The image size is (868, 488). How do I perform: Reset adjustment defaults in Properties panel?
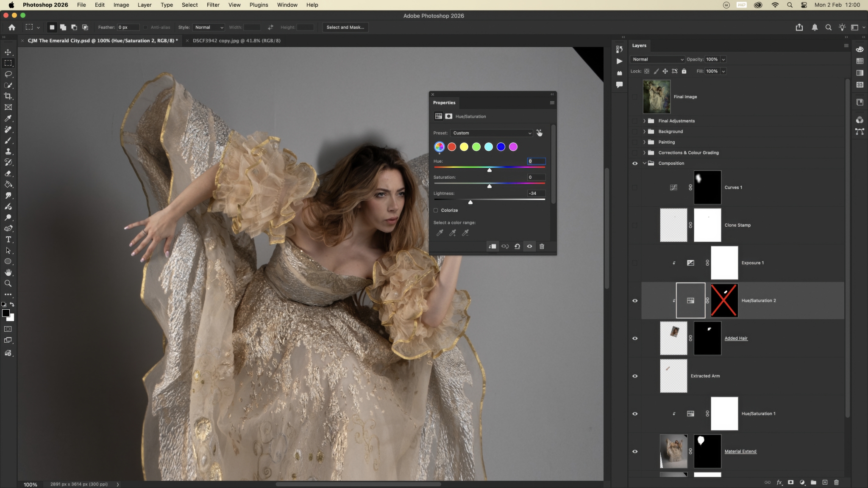pos(517,247)
